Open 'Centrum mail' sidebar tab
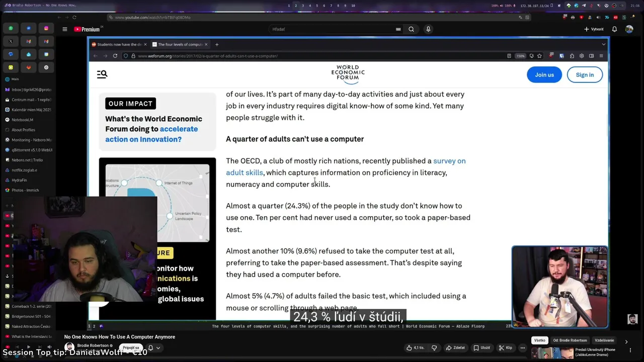This screenshot has height=362, width=644. click(x=29, y=100)
